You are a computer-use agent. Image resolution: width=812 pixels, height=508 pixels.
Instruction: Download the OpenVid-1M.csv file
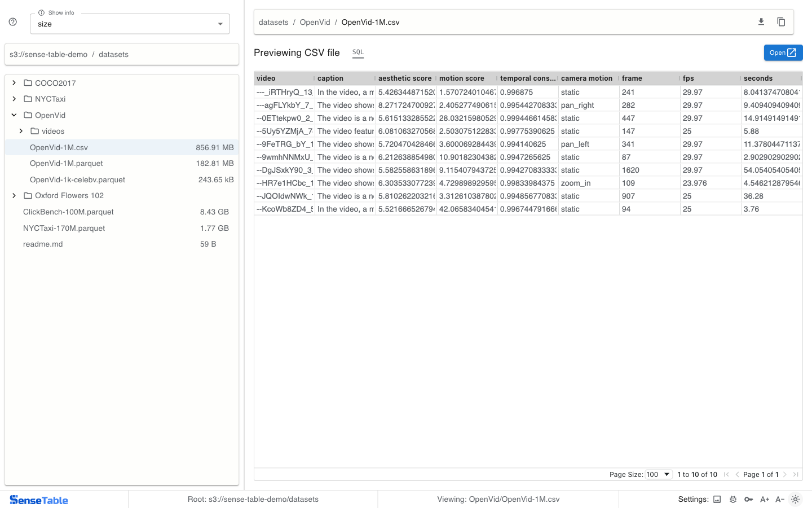[x=761, y=22]
